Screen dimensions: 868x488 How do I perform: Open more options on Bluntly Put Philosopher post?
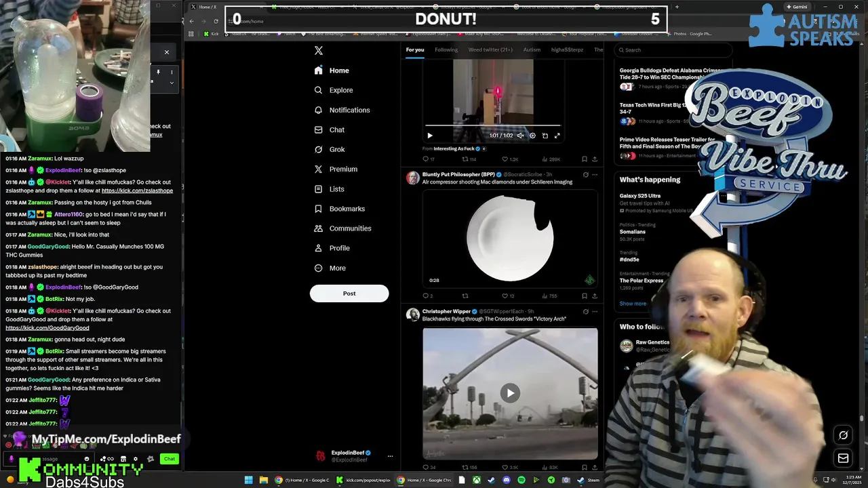point(595,175)
